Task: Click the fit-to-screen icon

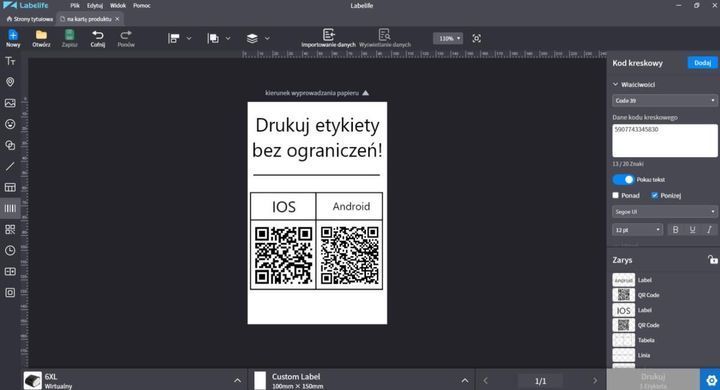Action: pyautogui.click(x=477, y=39)
